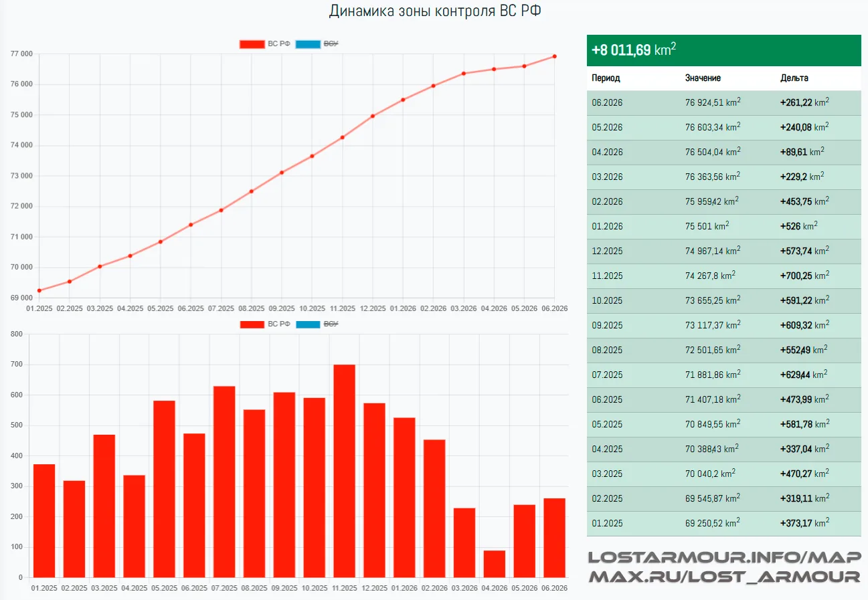Click the 07.2025 bar in the bar chart
The image size is (868, 600).
[225, 482]
